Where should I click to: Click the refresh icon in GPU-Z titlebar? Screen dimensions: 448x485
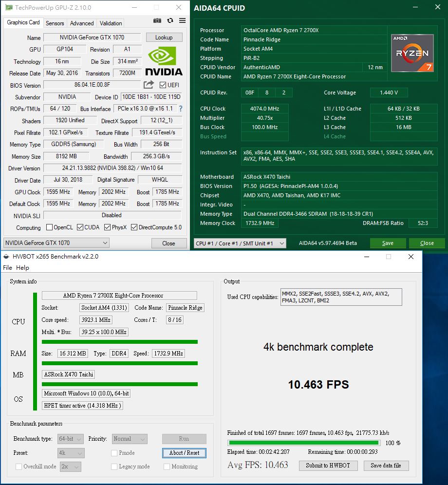[x=170, y=20]
